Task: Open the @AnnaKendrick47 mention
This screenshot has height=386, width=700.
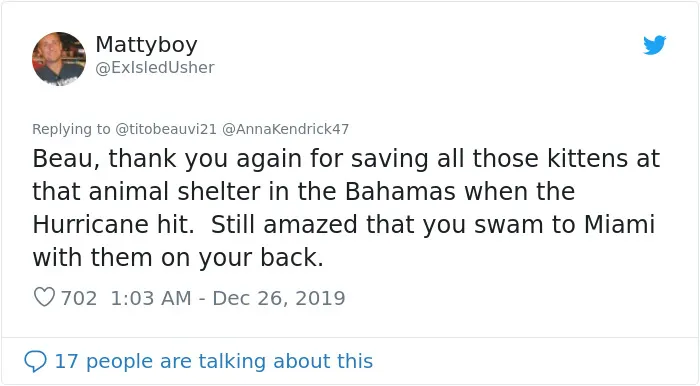Action: [285, 129]
